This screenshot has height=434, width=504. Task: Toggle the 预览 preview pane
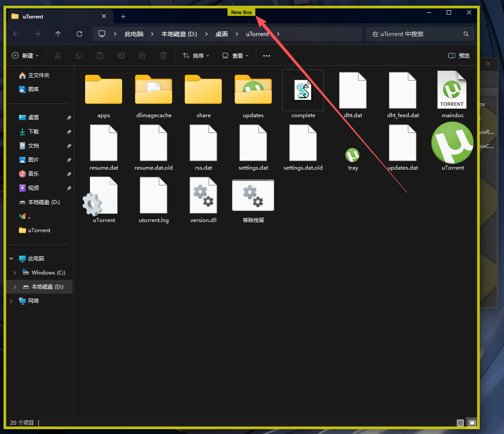(x=459, y=56)
